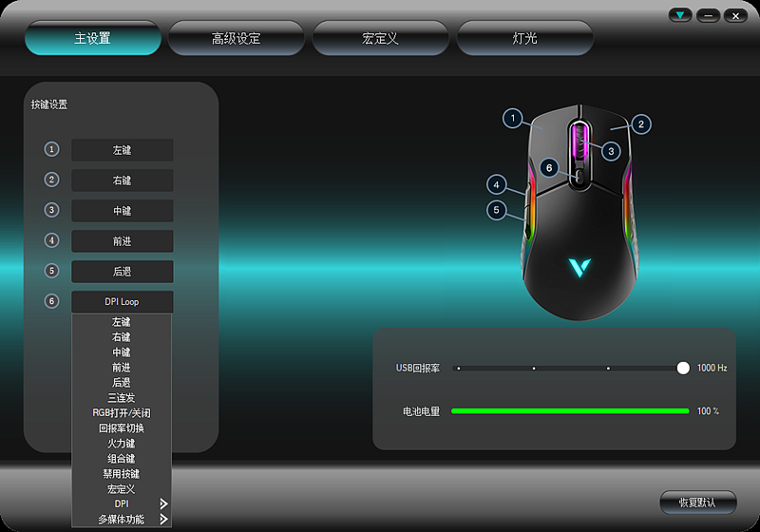
Task: Click number 2 icon beside 右键 row
Action: tap(52, 180)
